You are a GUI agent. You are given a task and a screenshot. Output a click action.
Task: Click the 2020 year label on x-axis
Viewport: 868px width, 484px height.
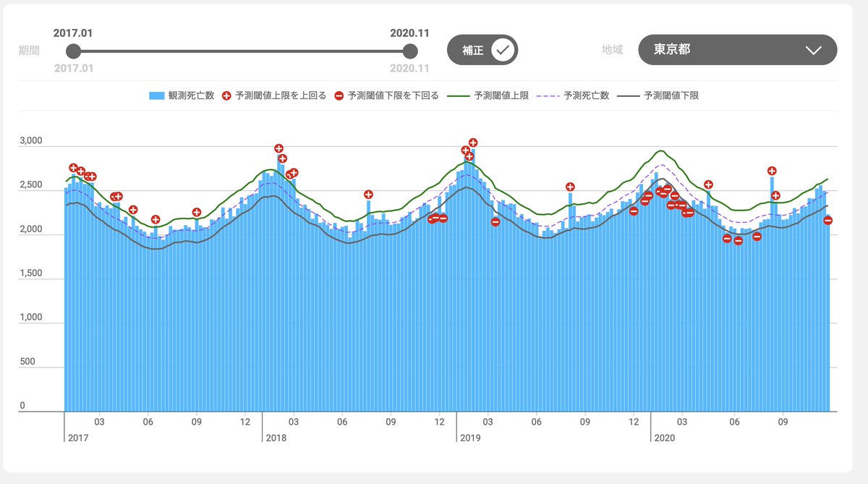pyautogui.click(x=664, y=438)
